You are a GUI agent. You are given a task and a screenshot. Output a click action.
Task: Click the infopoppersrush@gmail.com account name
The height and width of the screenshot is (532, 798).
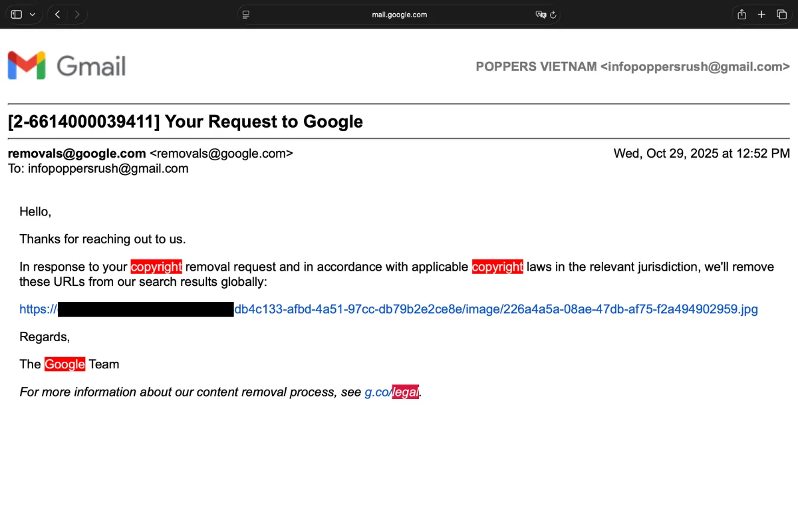pyautogui.click(x=694, y=66)
